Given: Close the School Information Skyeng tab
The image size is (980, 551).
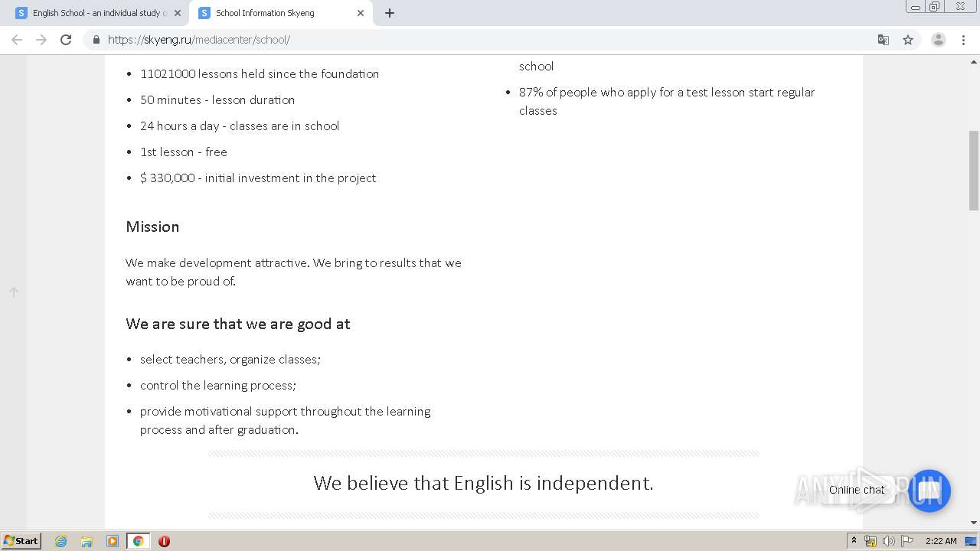Looking at the screenshot, I should click(361, 13).
